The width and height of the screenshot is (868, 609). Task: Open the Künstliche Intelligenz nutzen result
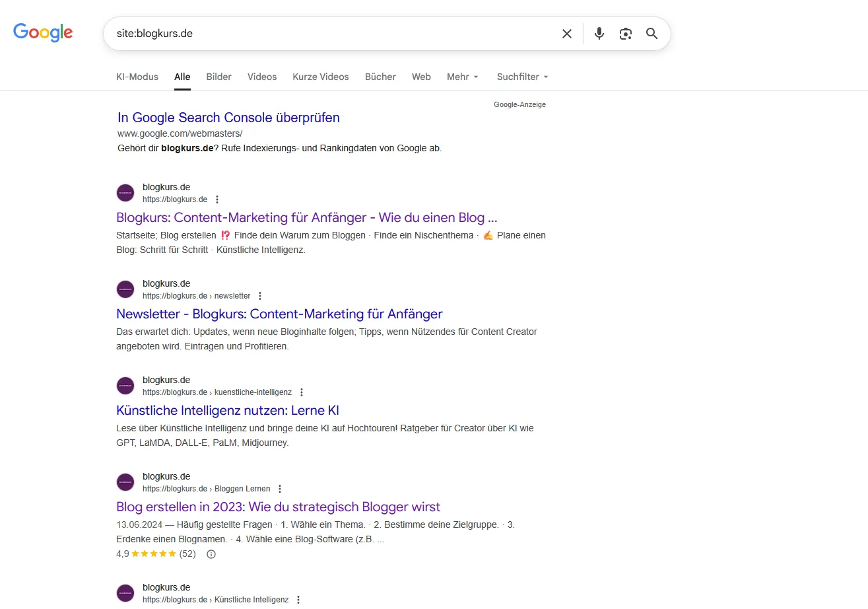[x=228, y=410]
